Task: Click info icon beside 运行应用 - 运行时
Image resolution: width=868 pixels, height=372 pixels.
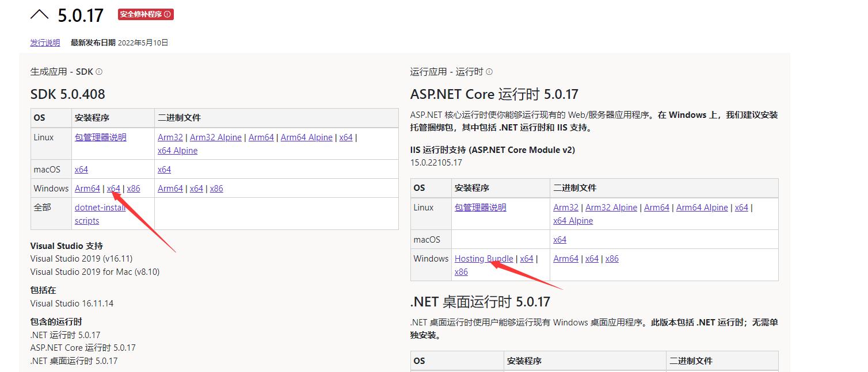Action: pos(489,72)
